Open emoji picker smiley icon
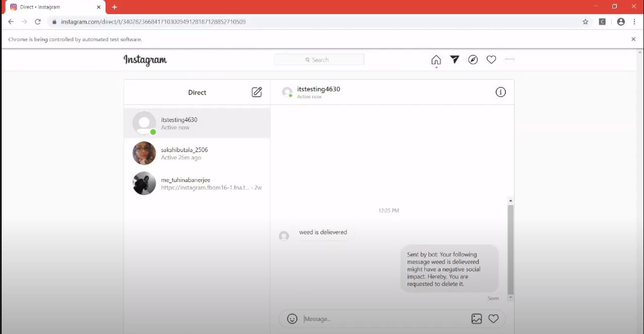The image size is (644, 334). click(292, 319)
